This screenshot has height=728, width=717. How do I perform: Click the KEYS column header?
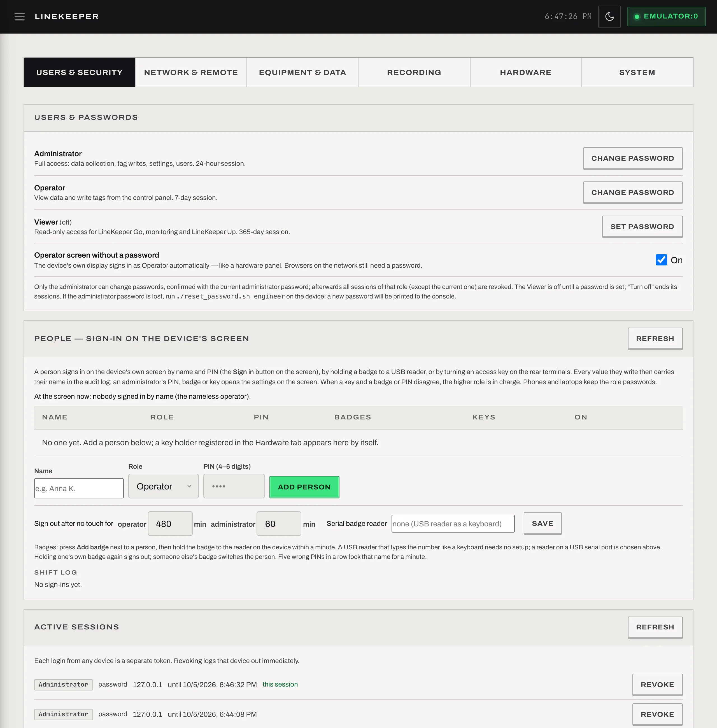point(484,417)
